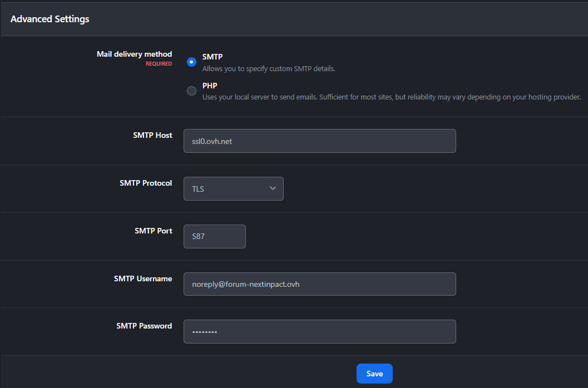Select the PHP mail delivery method
Viewport: 588px width, 388px height.
click(191, 91)
